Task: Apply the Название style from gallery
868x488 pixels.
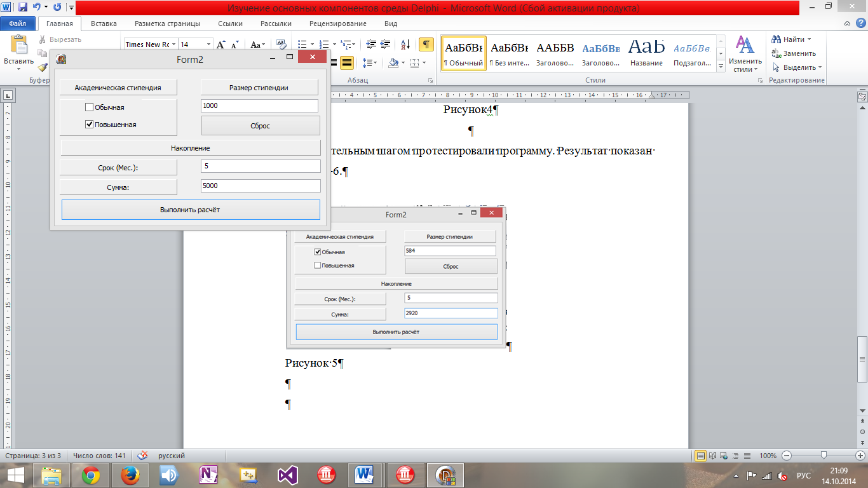Action: pos(646,53)
